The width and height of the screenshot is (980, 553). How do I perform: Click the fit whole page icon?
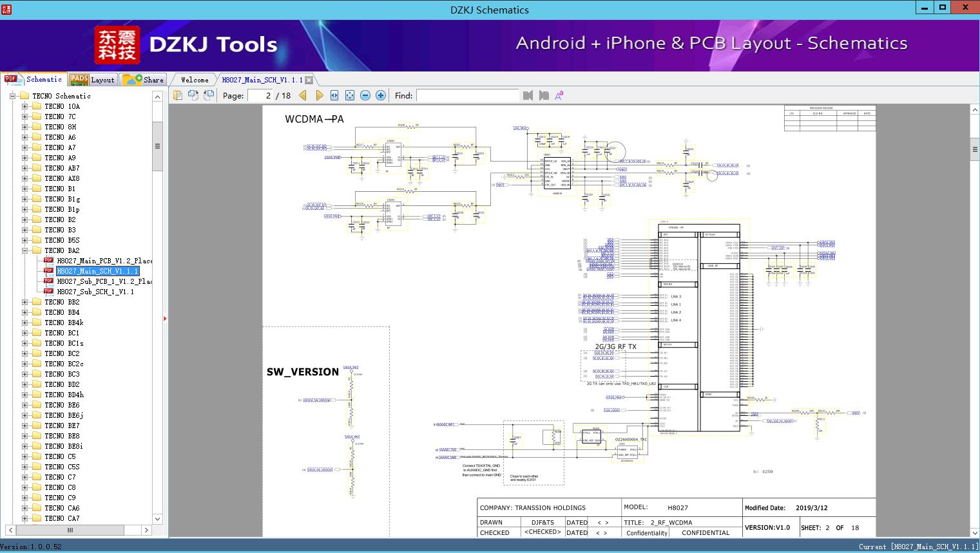click(x=350, y=95)
